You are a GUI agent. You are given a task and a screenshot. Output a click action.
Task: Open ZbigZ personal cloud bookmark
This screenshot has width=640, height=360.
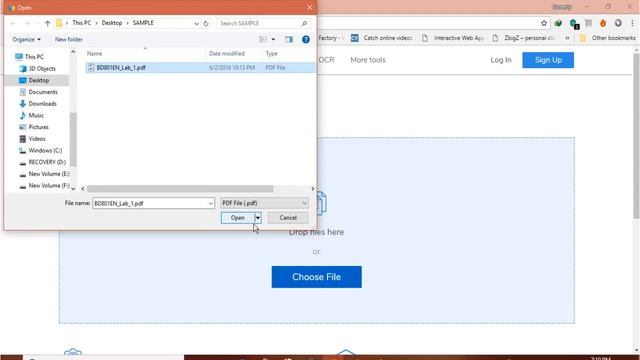click(x=524, y=38)
